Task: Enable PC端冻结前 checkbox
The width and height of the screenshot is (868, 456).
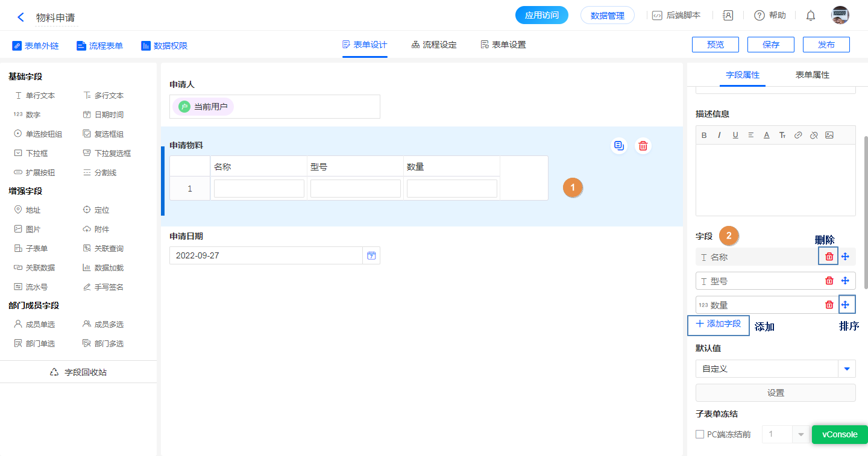Action: [x=700, y=434]
